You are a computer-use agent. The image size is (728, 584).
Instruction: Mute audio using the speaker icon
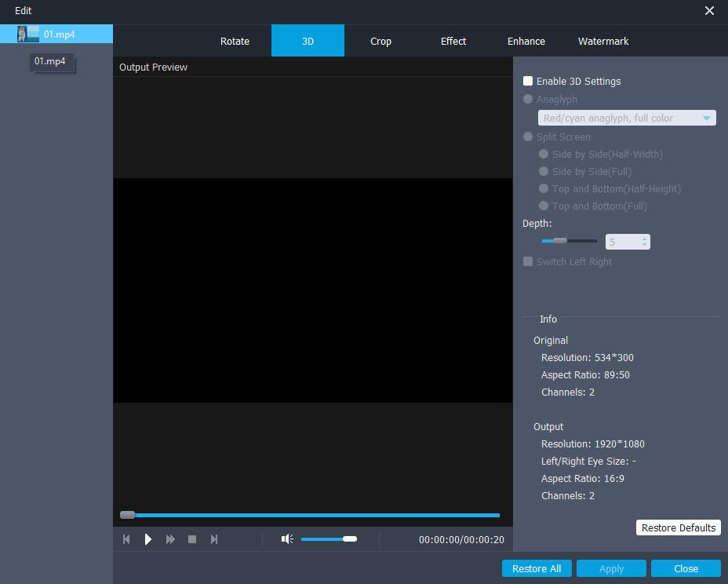287,539
